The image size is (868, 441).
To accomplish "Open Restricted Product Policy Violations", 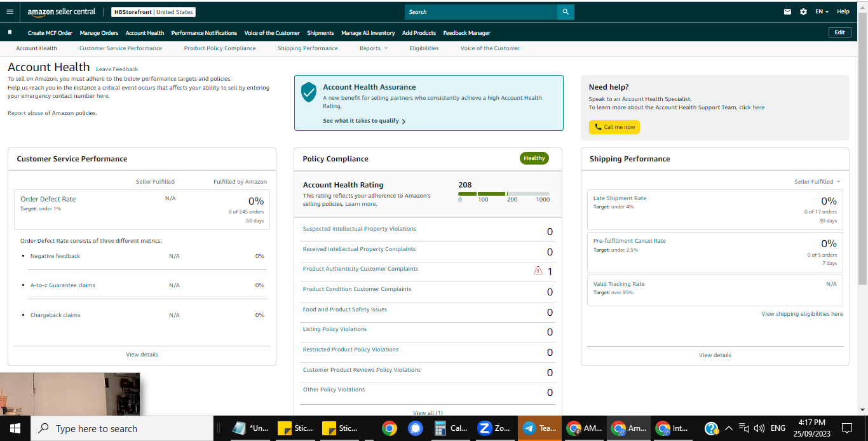I will 351,349.
